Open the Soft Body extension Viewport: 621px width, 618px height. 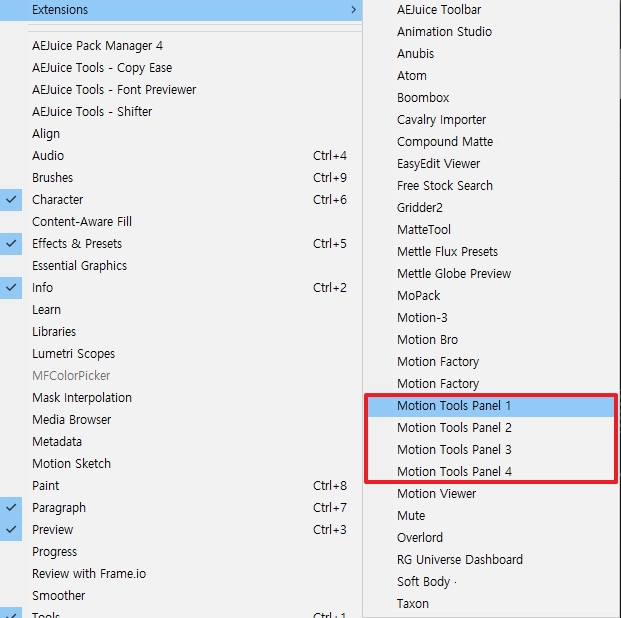point(423,582)
